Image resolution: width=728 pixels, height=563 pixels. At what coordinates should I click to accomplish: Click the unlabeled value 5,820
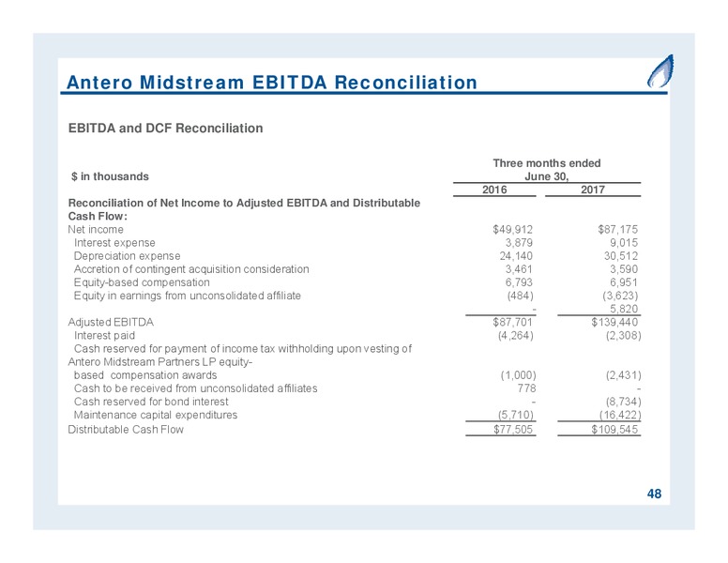[x=624, y=309]
